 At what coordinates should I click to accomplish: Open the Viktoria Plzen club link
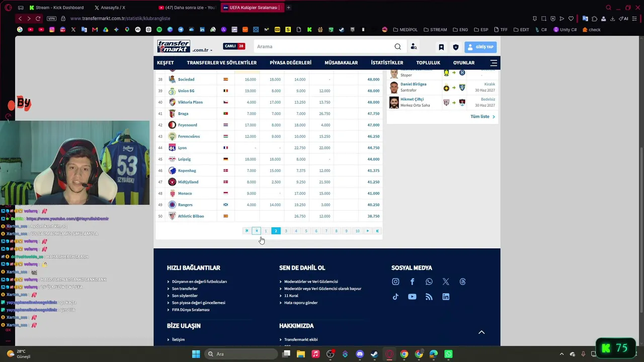point(190,102)
